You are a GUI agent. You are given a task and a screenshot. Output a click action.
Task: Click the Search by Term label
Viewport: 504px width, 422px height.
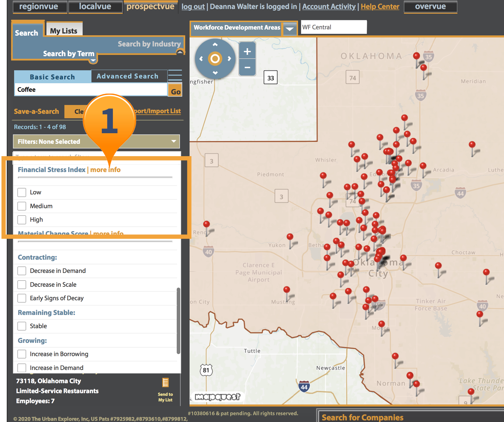click(69, 54)
